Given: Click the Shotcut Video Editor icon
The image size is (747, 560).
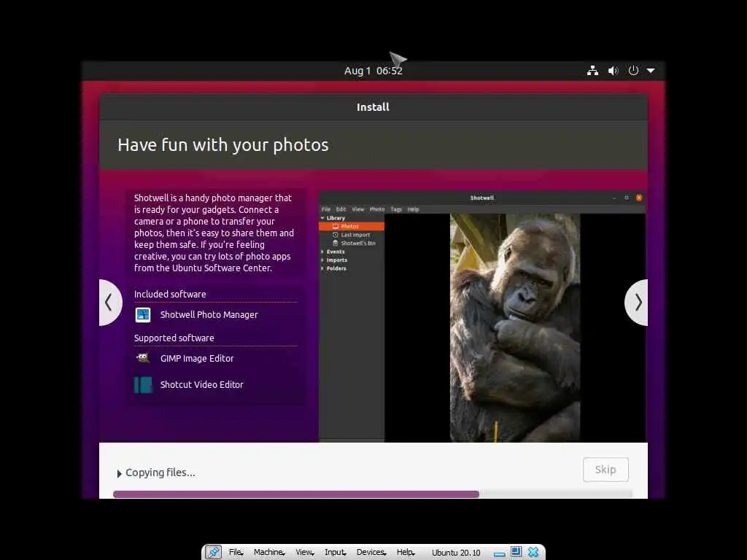Looking at the screenshot, I should 143,385.
